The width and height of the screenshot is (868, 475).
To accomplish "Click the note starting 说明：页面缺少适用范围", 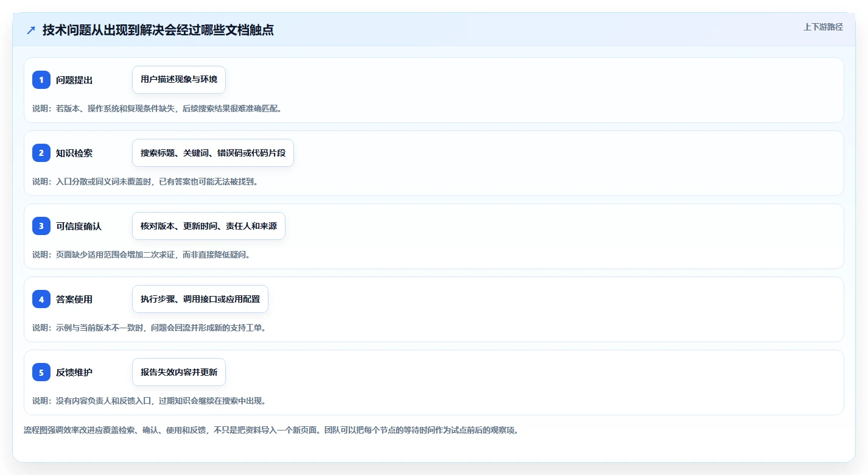I will pos(142,255).
